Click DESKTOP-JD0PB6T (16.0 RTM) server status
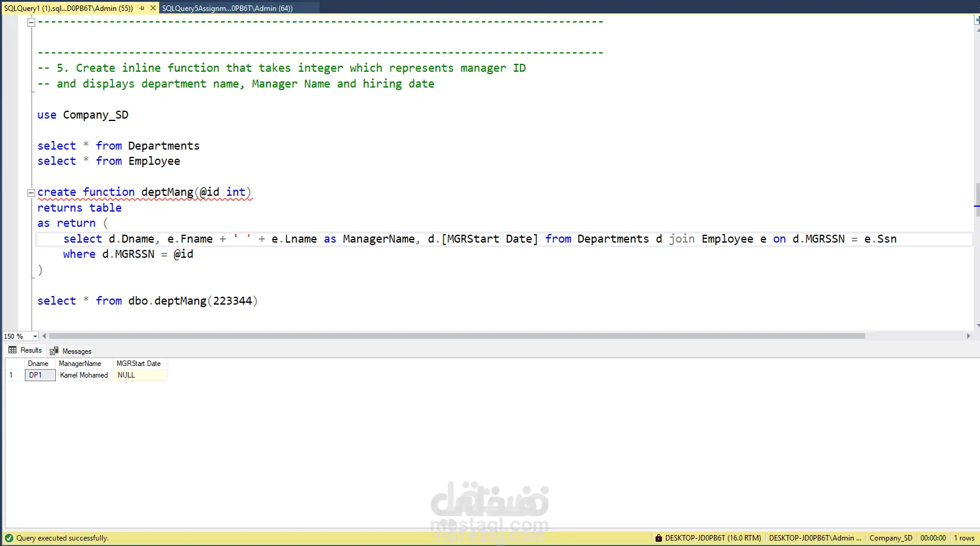 (713, 538)
